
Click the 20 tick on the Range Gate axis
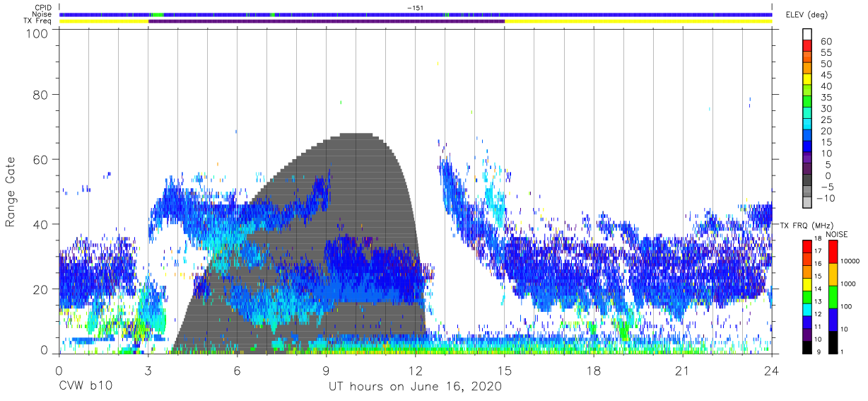coord(40,288)
